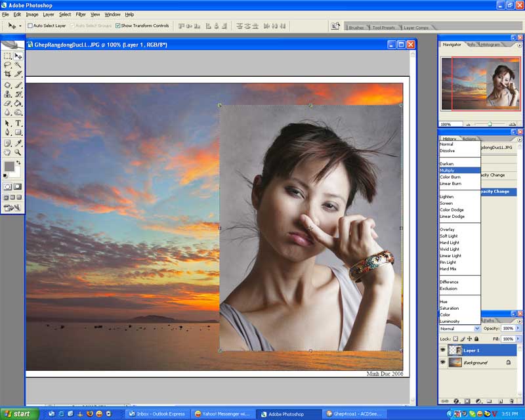Screen dimensions: 525x420
Task: Uncheck Show Transform Controls
Action: [118, 26]
